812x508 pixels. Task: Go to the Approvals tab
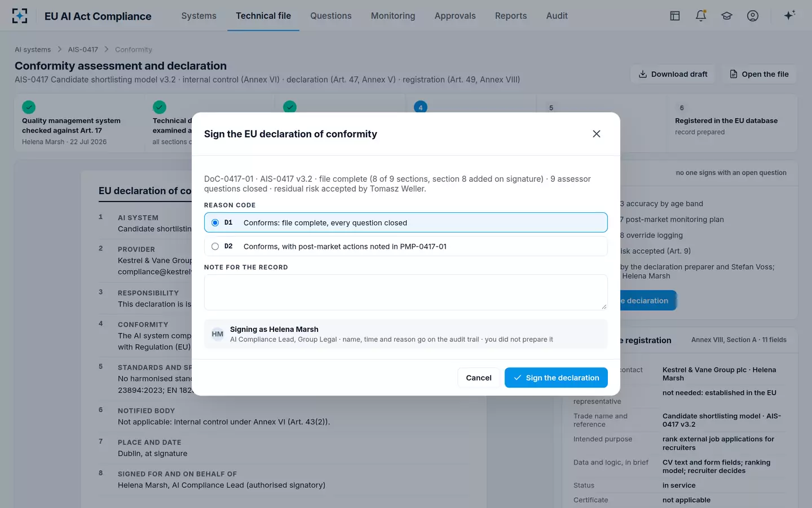(x=455, y=16)
